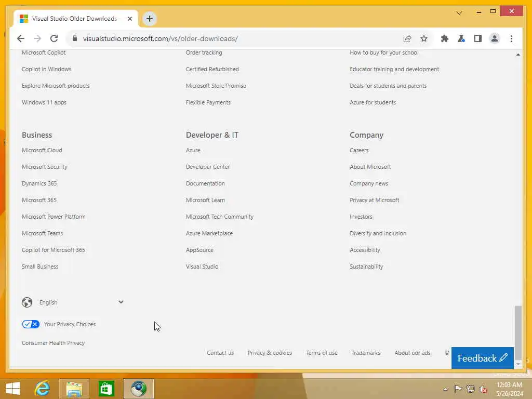Open Documentation link
The width and height of the screenshot is (532, 399).
(x=205, y=183)
